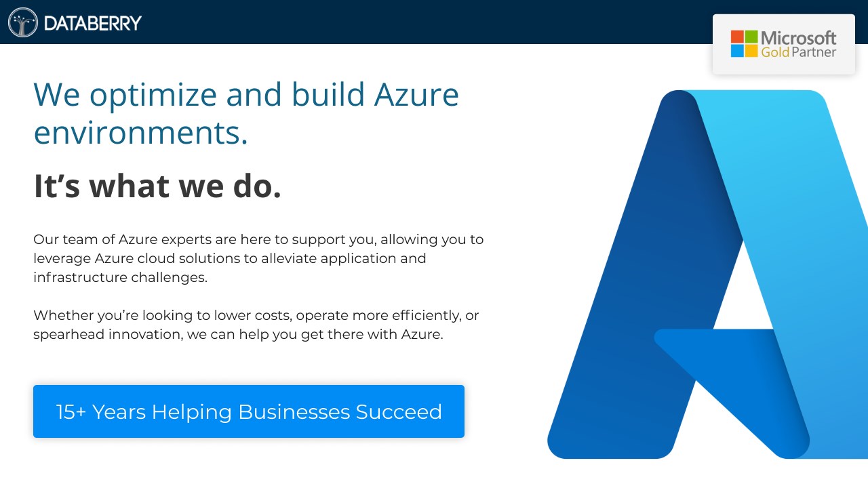Click the Databerry tree logo icon
This screenshot has width=868, height=488.
coord(23,22)
